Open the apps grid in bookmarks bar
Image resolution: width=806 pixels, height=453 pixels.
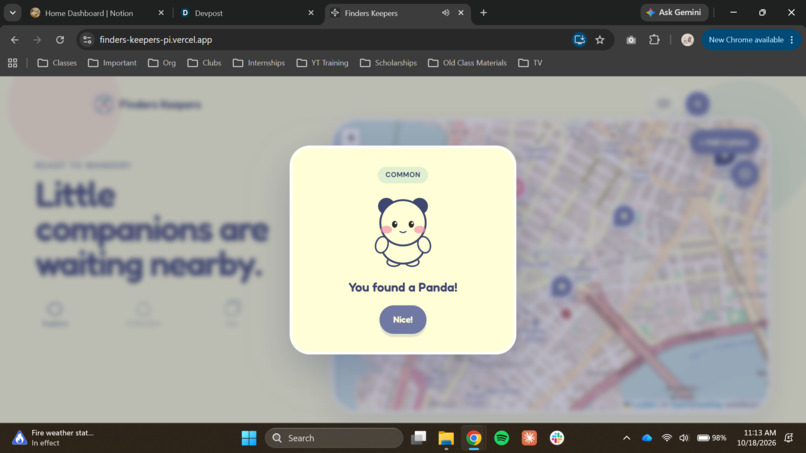(x=12, y=63)
